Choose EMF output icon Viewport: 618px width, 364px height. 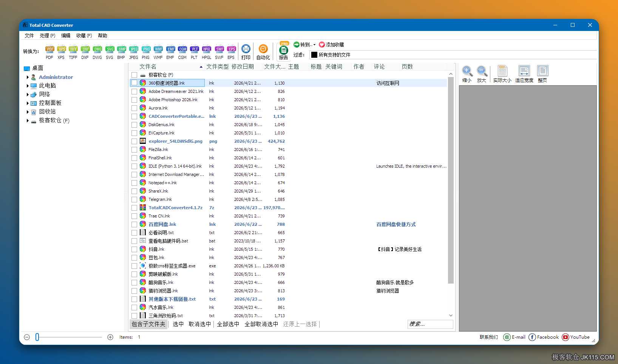170,52
